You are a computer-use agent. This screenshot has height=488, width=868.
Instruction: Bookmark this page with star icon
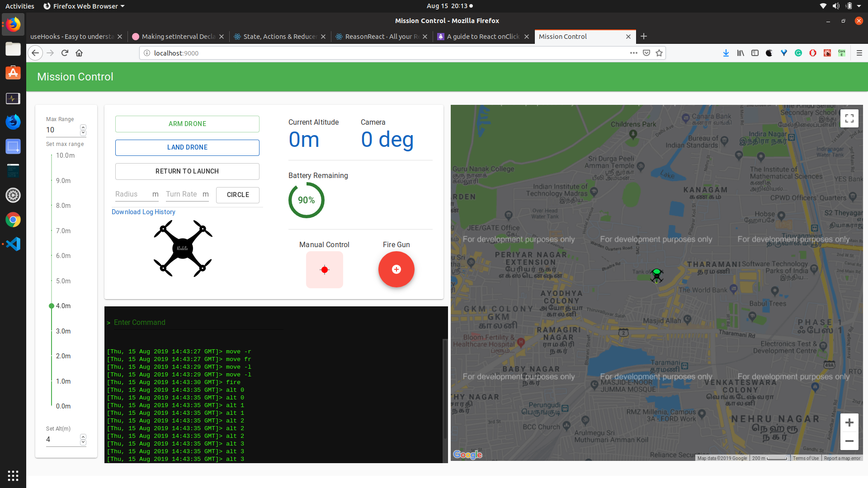pyautogui.click(x=659, y=53)
